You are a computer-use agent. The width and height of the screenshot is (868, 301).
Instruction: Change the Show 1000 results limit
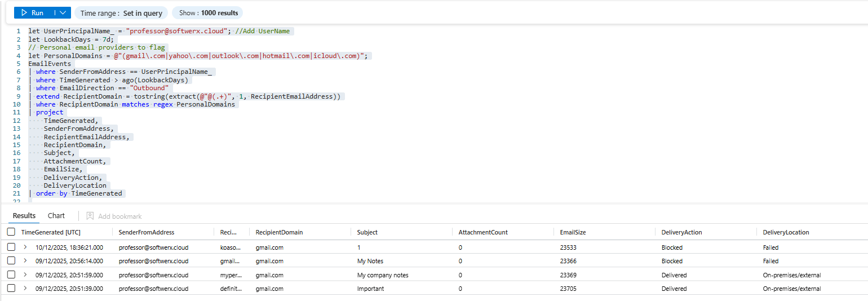click(208, 13)
